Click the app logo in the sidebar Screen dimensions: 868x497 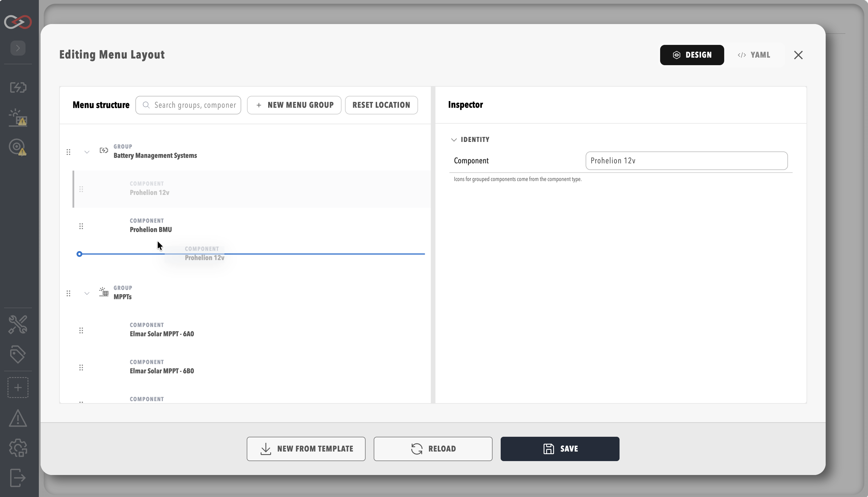point(18,22)
